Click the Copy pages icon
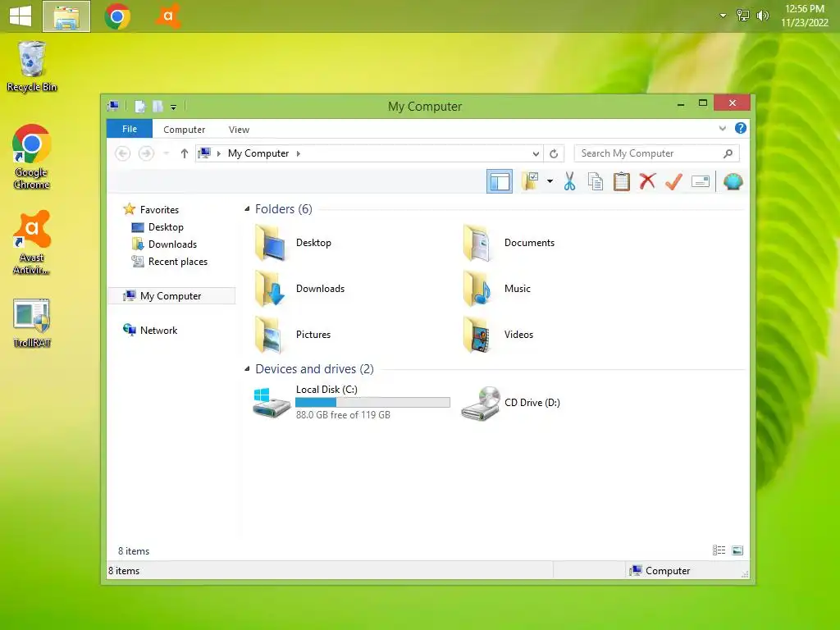This screenshot has width=840, height=630. click(x=596, y=181)
